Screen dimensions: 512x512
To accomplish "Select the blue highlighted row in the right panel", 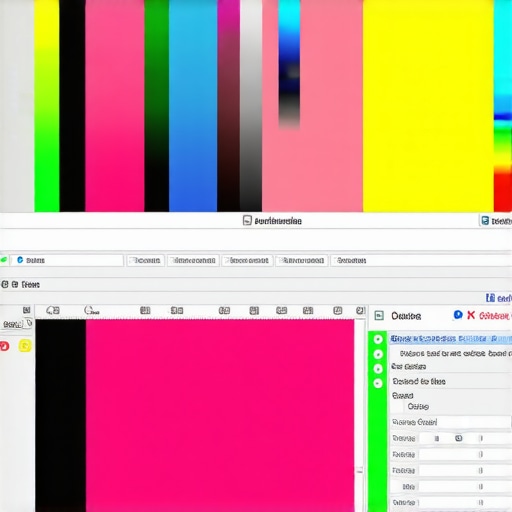I will 451,339.
